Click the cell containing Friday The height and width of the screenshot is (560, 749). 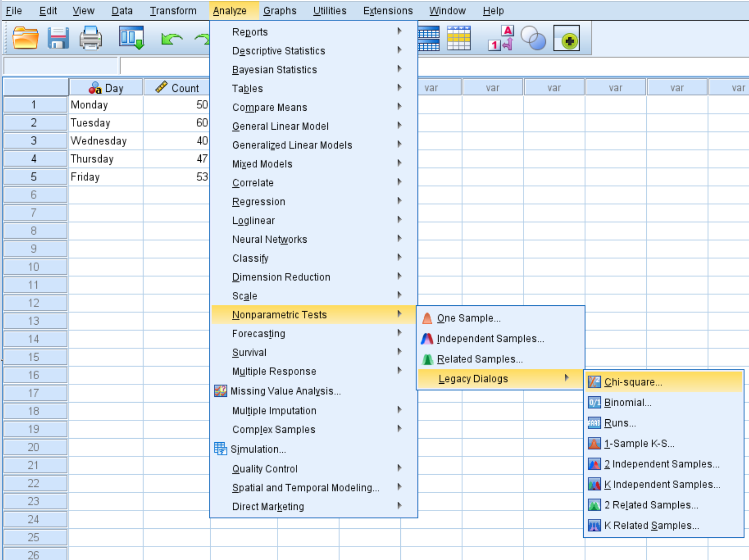point(106,177)
